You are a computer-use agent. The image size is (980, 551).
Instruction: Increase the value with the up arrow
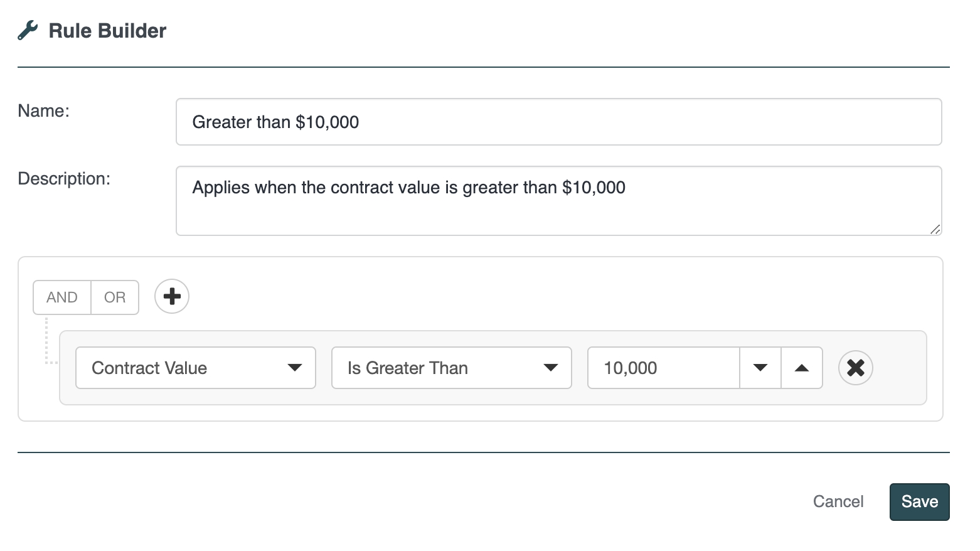click(x=801, y=368)
